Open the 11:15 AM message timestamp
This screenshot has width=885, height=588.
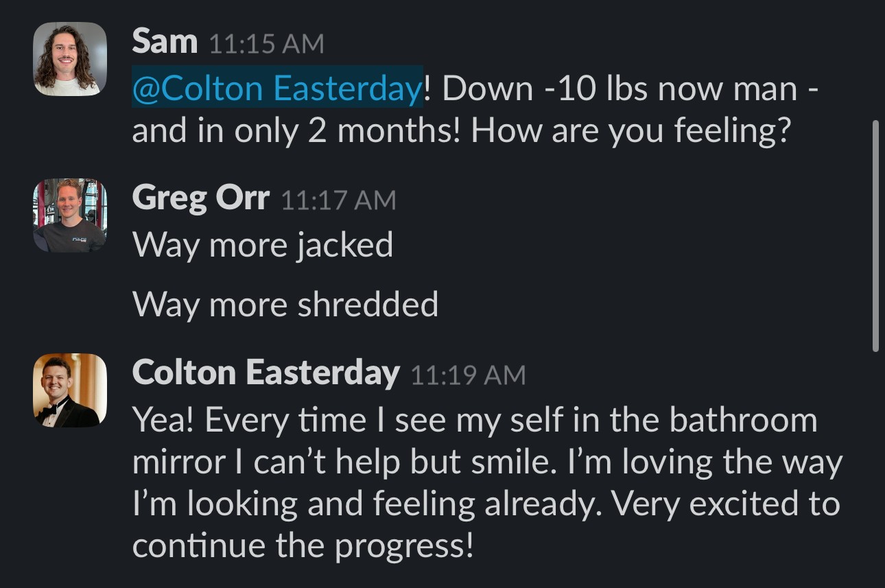pos(265,45)
